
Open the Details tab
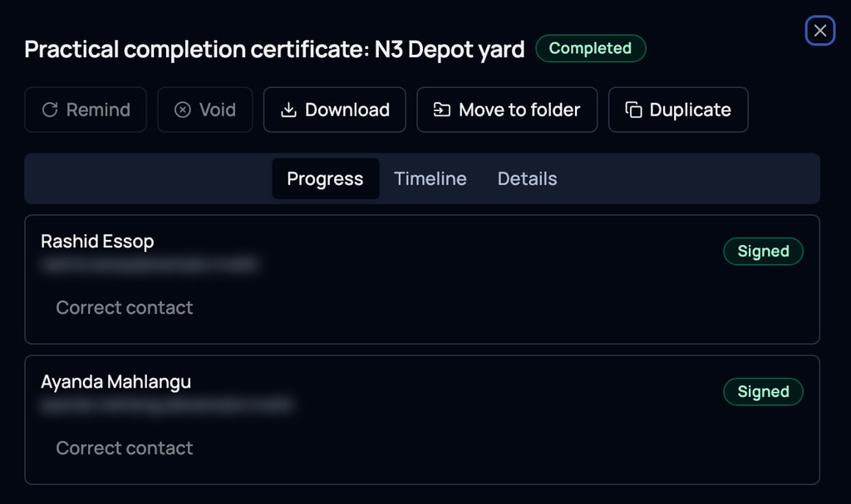pyautogui.click(x=527, y=179)
